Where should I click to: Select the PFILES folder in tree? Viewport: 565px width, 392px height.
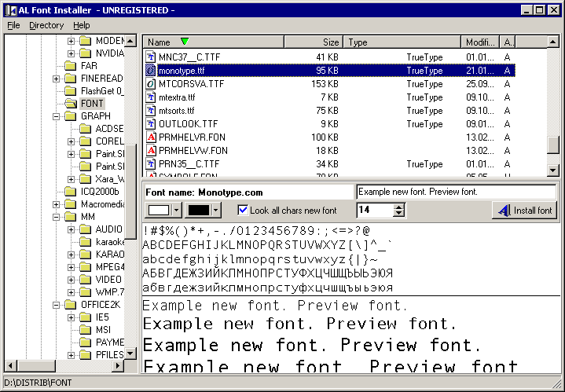click(x=109, y=355)
